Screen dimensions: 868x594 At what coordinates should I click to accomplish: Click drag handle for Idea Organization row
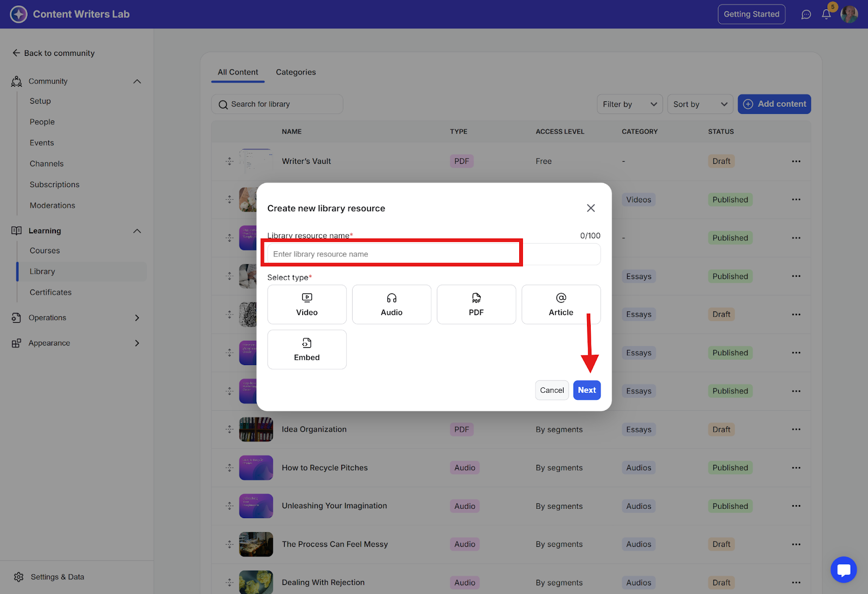[x=229, y=429]
